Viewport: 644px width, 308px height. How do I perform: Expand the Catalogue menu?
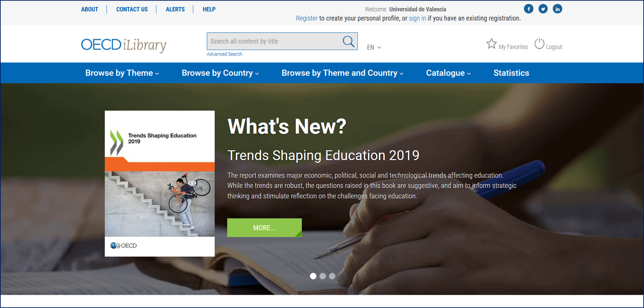[x=448, y=73]
